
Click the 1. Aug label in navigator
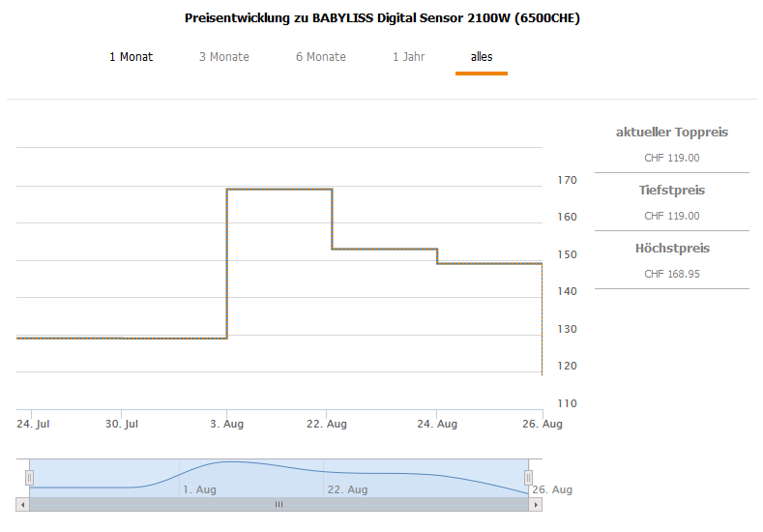pyautogui.click(x=199, y=489)
